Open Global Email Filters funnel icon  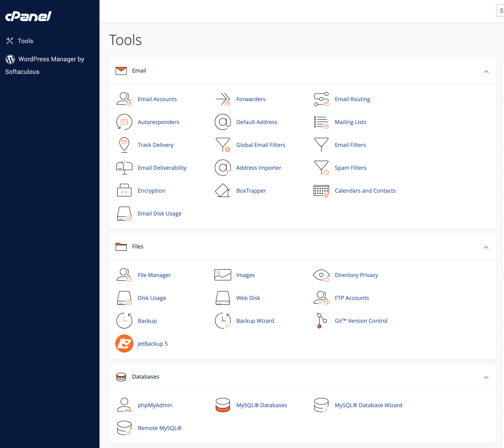(223, 145)
